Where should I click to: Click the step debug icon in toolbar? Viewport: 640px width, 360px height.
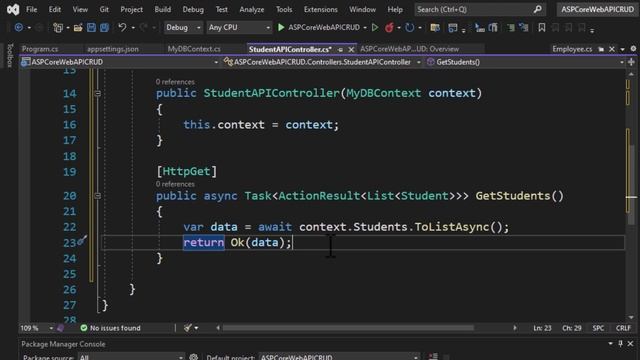(480, 27)
